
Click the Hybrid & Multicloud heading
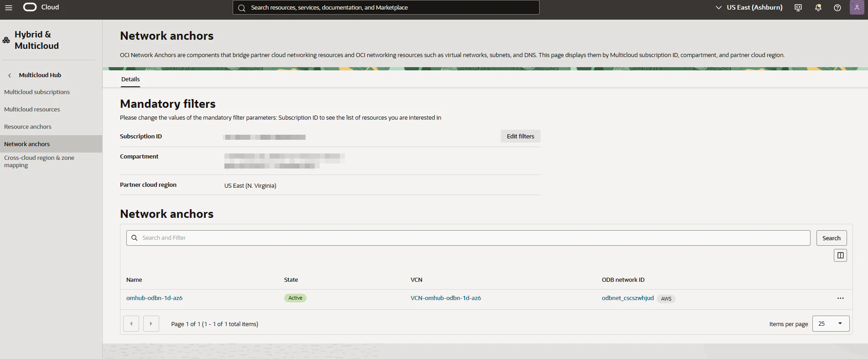pyautogui.click(x=36, y=40)
